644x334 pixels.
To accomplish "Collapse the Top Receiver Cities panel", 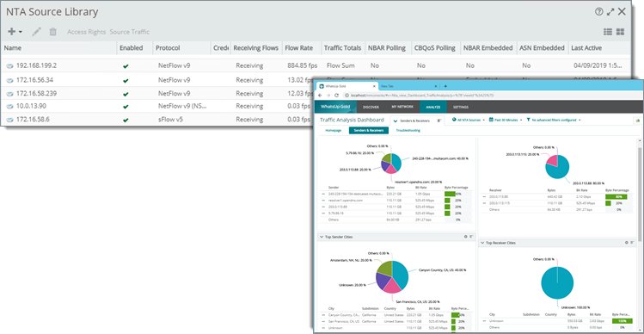I will pyautogui.click(x=482, y=243).
